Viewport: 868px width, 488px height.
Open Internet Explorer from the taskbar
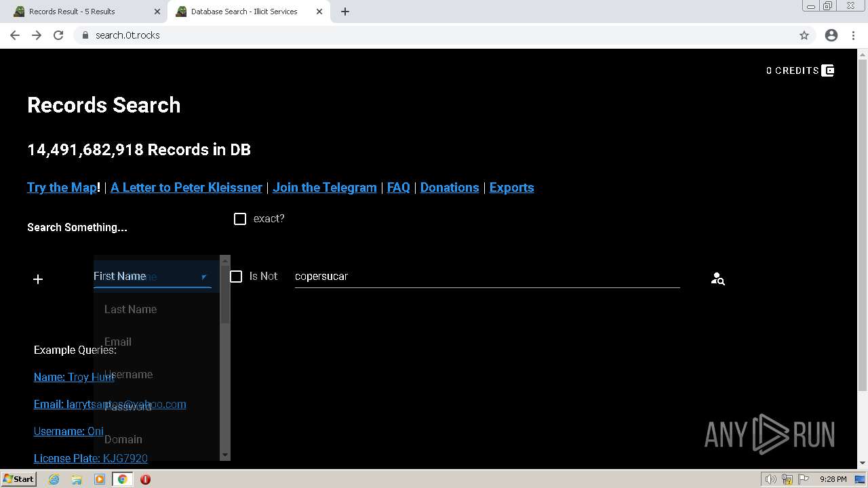click(54, 479)
